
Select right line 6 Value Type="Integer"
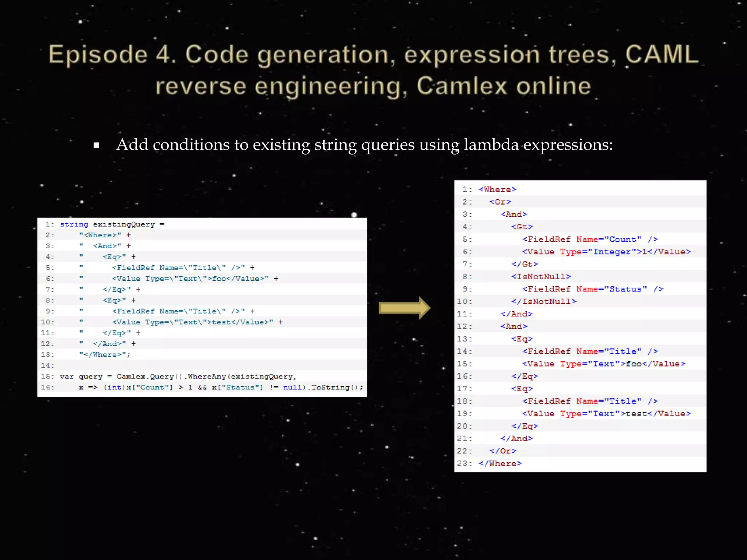click(x=607, y=252)
